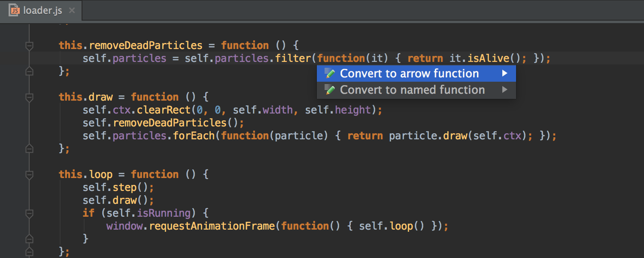Click the pencil icon beside Convert to arrow function

(330, 73)
